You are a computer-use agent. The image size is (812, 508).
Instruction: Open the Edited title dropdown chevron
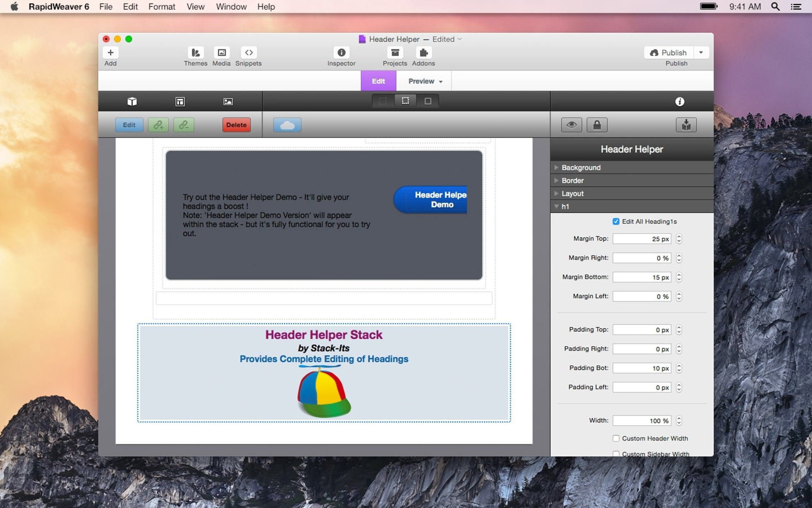tap(459, 39)
